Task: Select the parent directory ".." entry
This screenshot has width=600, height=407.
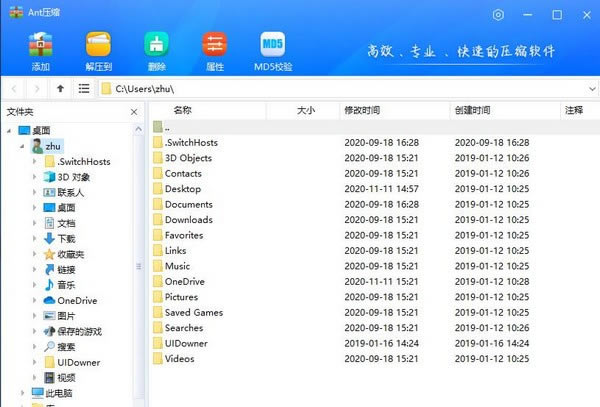Action: (x=167, y=127)
